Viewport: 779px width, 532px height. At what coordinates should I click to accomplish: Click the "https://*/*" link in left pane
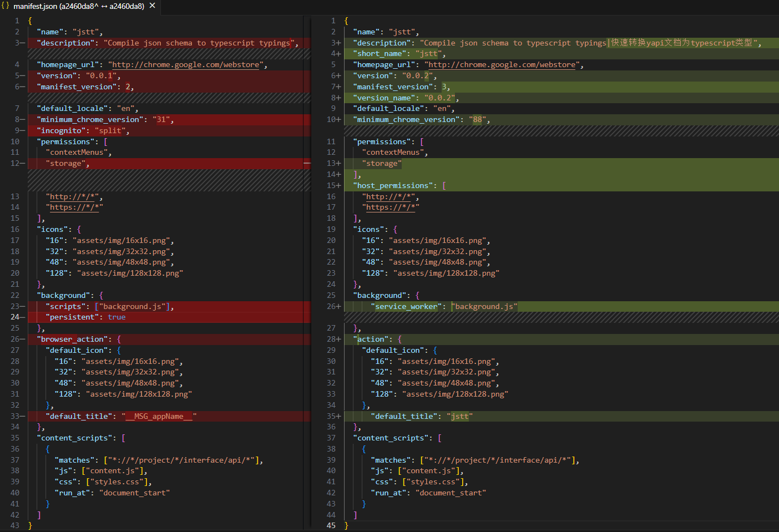pos(74,207)
